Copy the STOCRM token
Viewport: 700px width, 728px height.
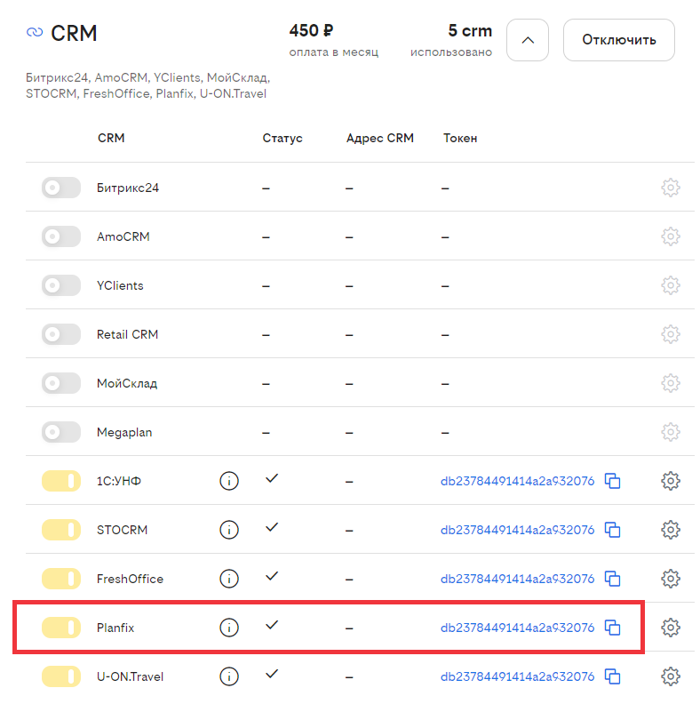point(612,530)
